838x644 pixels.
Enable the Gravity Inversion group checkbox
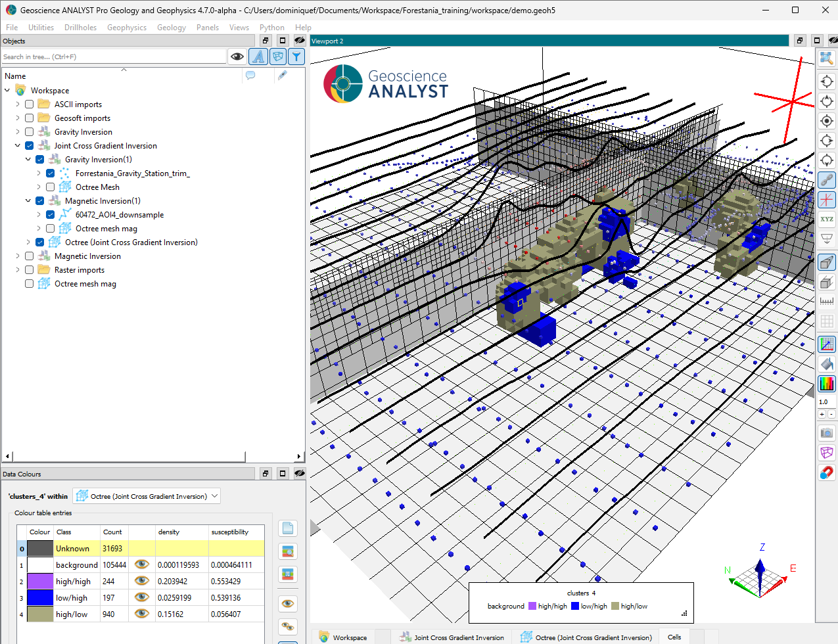click(x=29, y=132)
